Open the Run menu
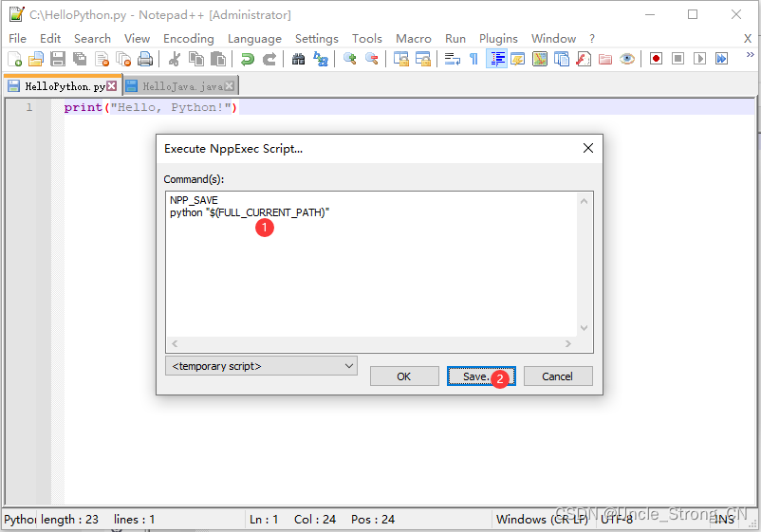The width and height of the screenshot is (761, 532). 455,38
